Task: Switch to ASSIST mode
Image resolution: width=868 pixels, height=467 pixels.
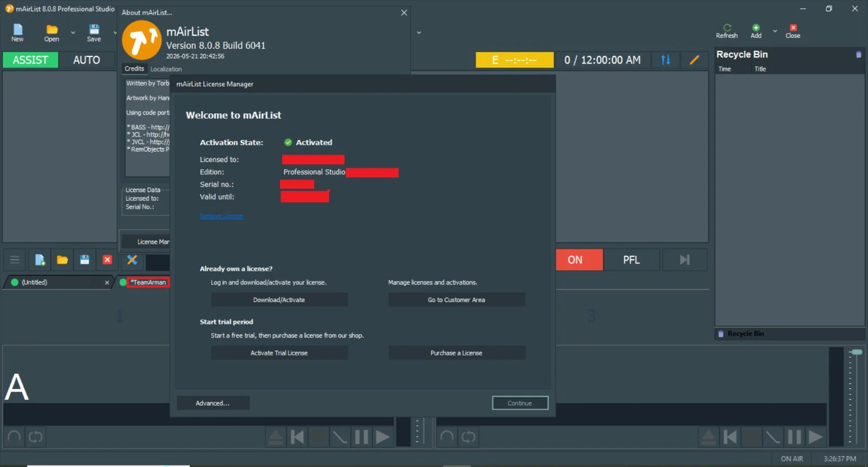Action: coord(30,60)
